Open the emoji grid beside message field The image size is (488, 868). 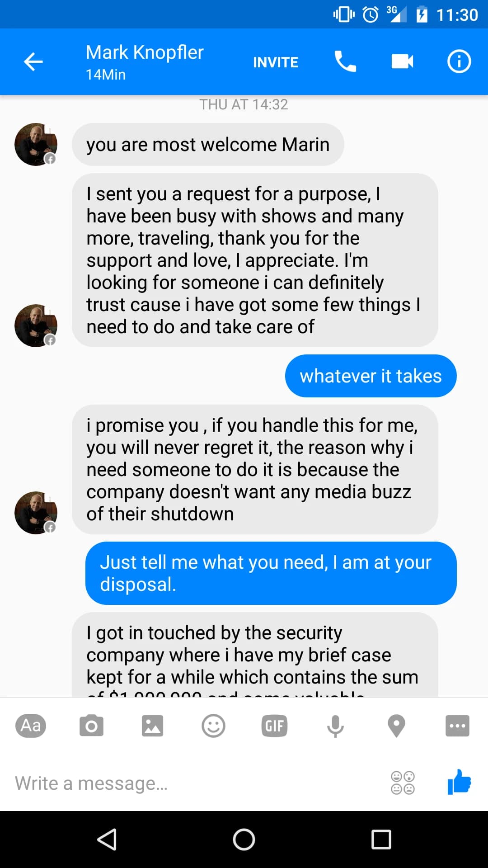tap(403, 783)
